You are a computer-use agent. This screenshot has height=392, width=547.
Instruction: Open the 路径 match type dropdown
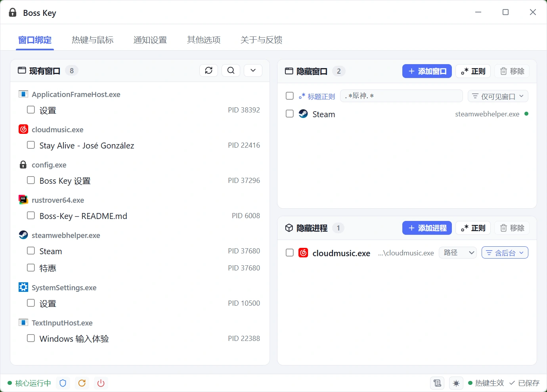pyautogui.click(x=458, y=253)
